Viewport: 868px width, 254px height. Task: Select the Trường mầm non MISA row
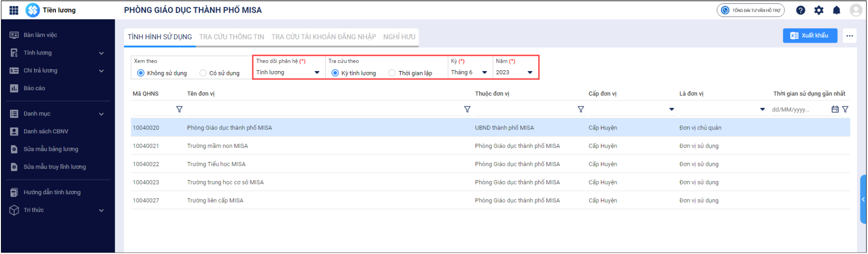pos(490,146)
